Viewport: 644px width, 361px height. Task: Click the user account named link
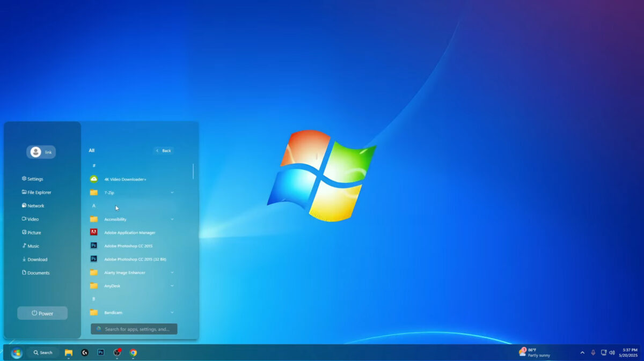[41, 152]
